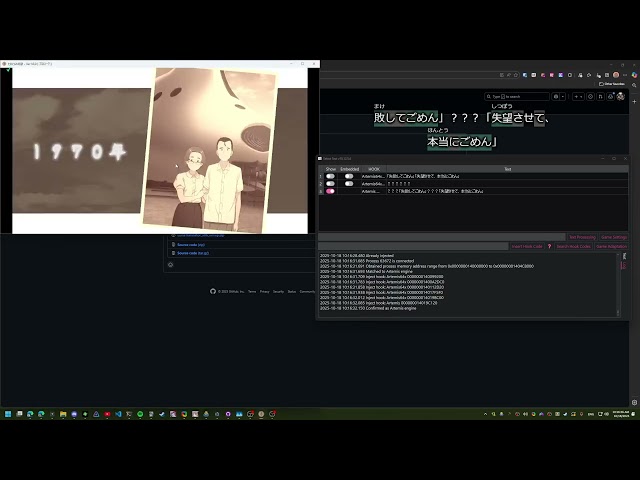This screenshot has width=640, height=480.
Task: Expand GitHub create new plus dropdown
Action: click(x=578, y=97)
